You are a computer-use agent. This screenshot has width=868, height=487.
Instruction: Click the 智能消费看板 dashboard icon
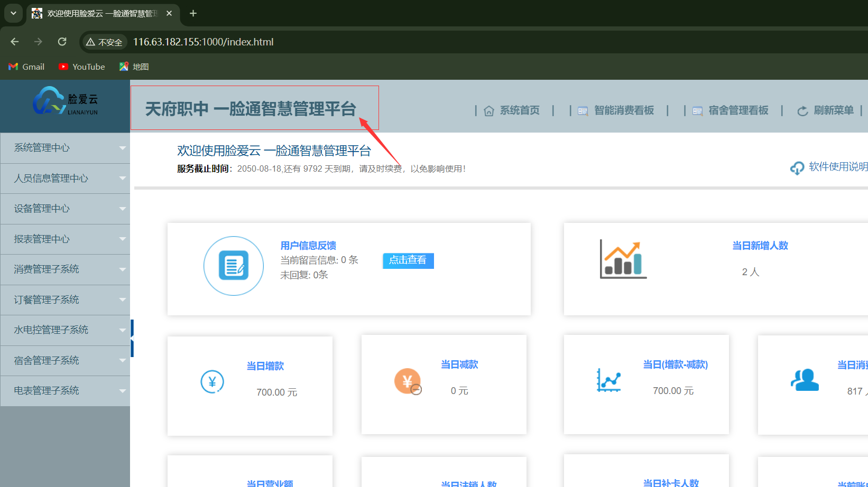583,111
